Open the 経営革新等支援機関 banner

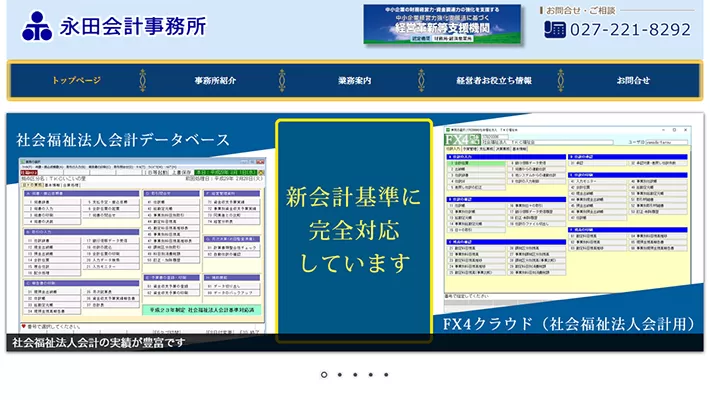pos(442,25)
